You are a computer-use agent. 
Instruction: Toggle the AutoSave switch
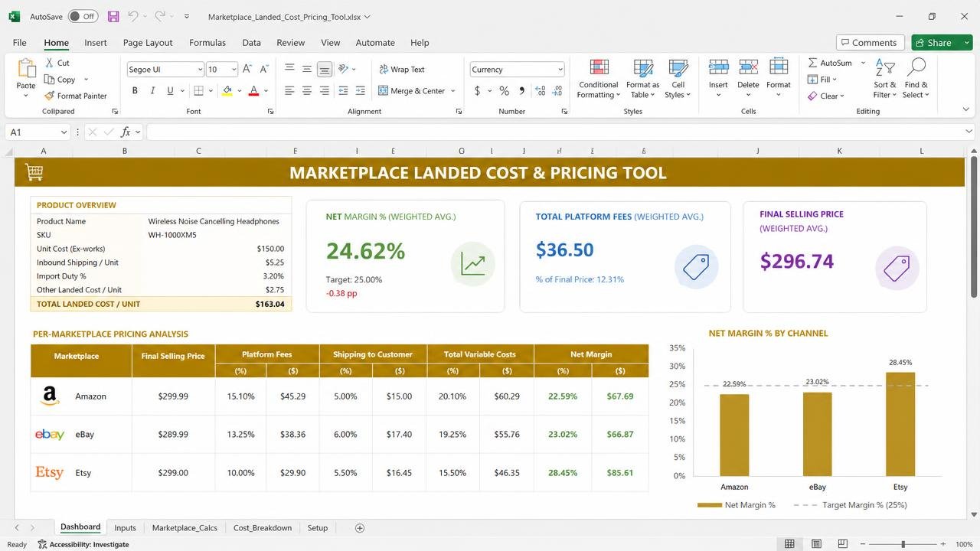point(83,16)
